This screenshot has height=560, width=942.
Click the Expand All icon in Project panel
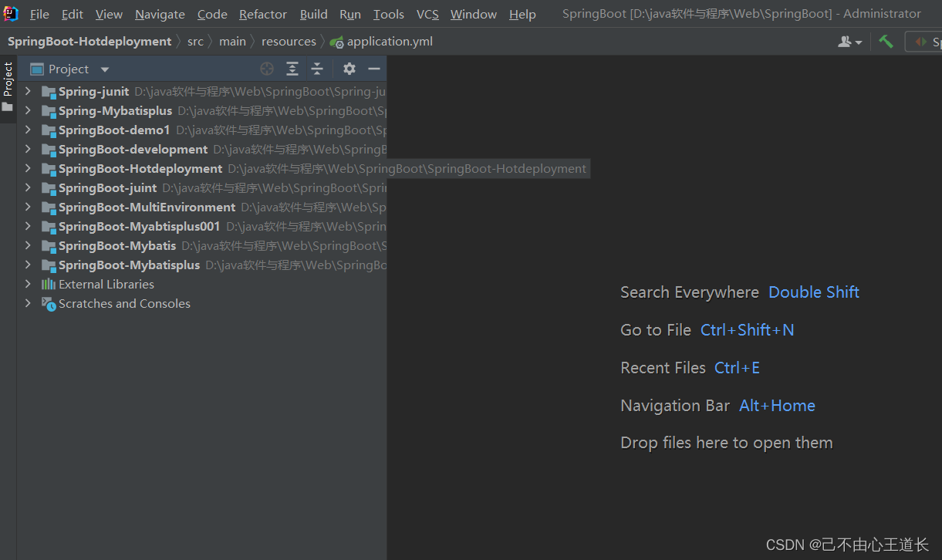[x=292, y=69]
